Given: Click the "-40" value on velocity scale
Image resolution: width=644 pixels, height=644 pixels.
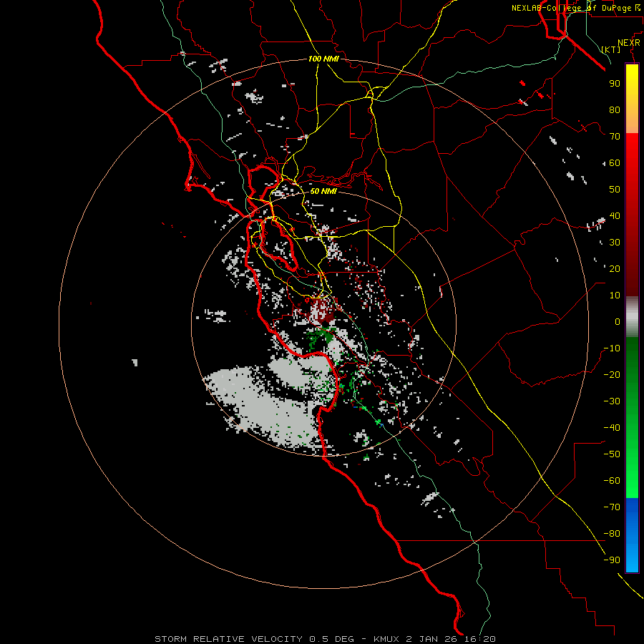Looking at the screenshot, I should coord(612,428).
